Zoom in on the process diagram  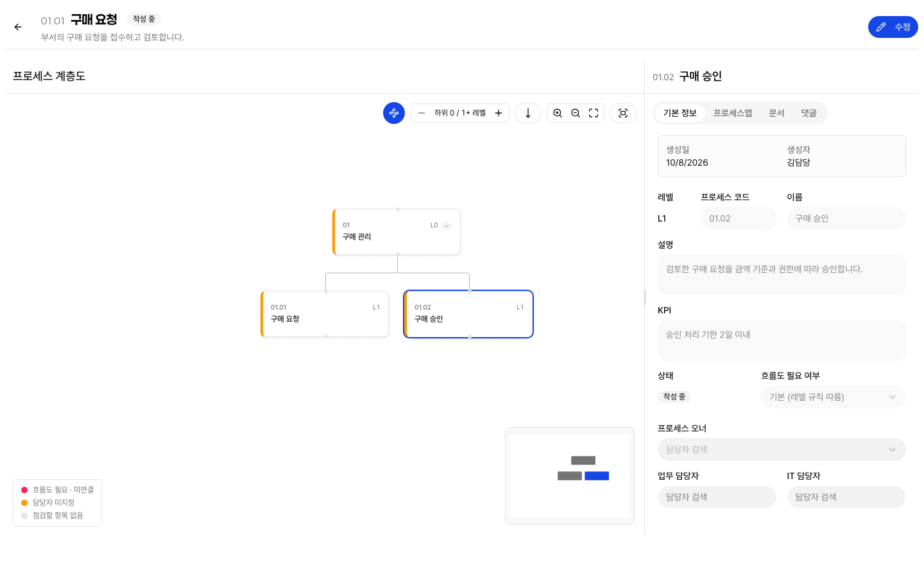[558, 113]
